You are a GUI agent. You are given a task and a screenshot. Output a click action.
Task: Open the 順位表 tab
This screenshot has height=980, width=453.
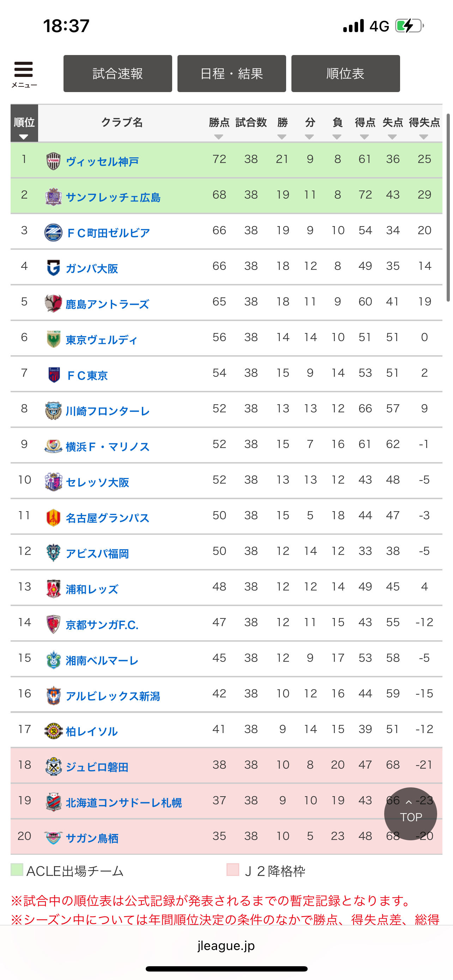[x=346, y=73]
